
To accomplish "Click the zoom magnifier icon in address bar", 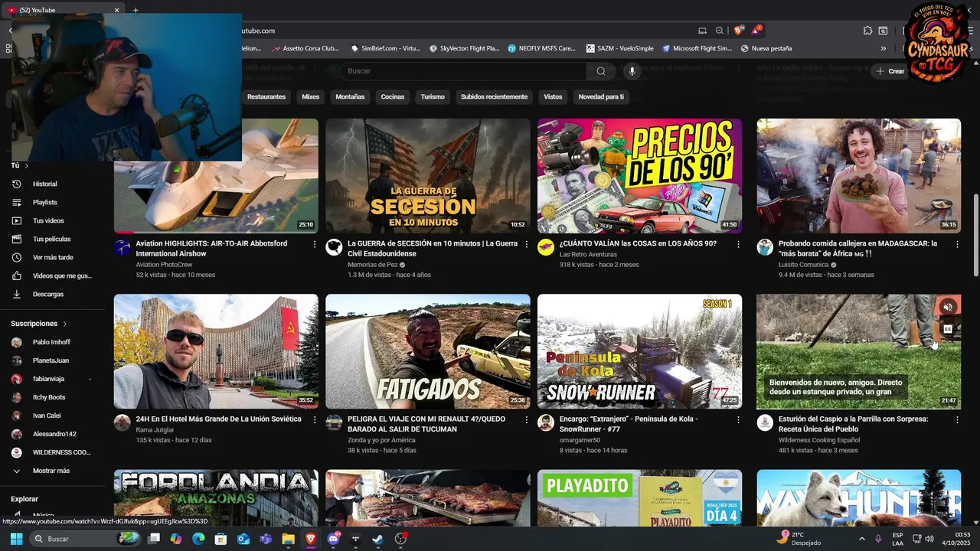I will (x=720, y=31).
